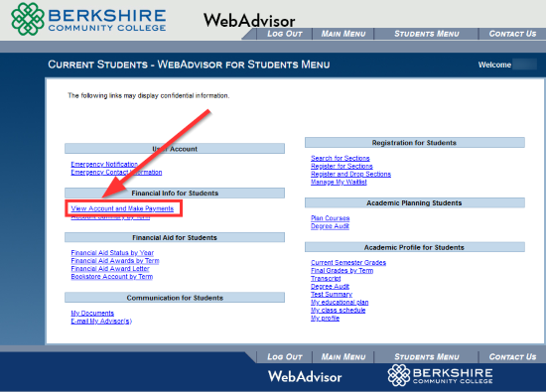Open the Transcript link

point(326,279)
